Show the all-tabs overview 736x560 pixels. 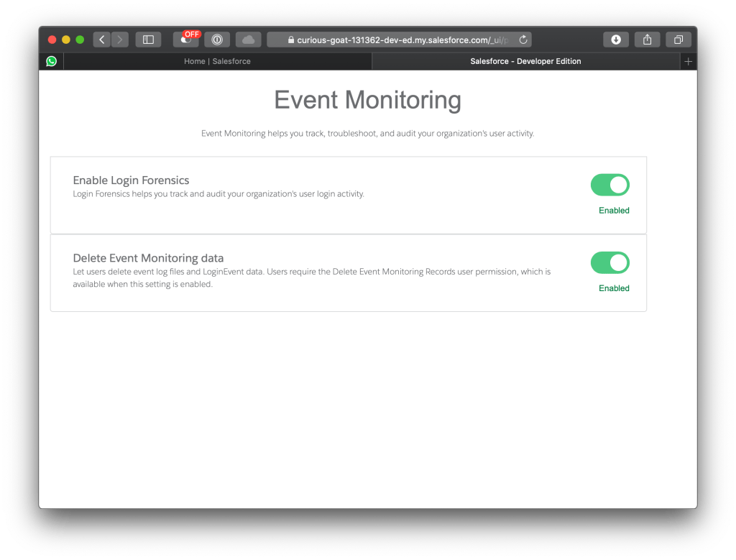click(678, 40)
